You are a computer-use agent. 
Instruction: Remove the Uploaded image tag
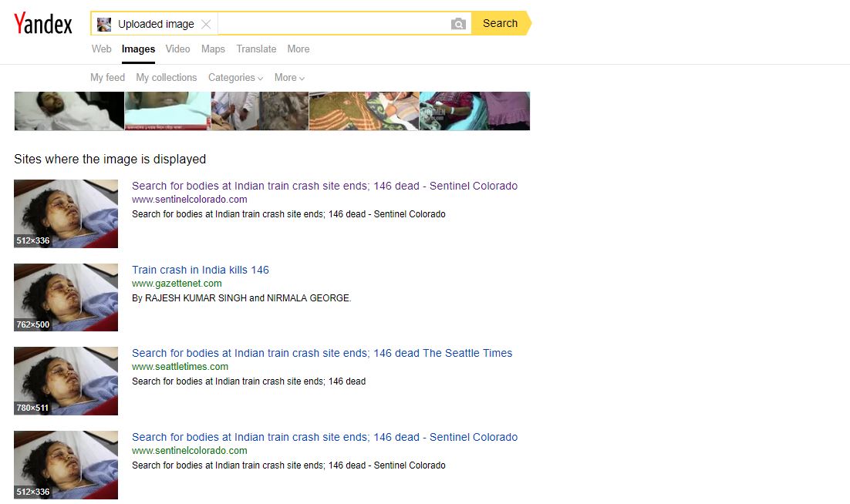[206, 24]
